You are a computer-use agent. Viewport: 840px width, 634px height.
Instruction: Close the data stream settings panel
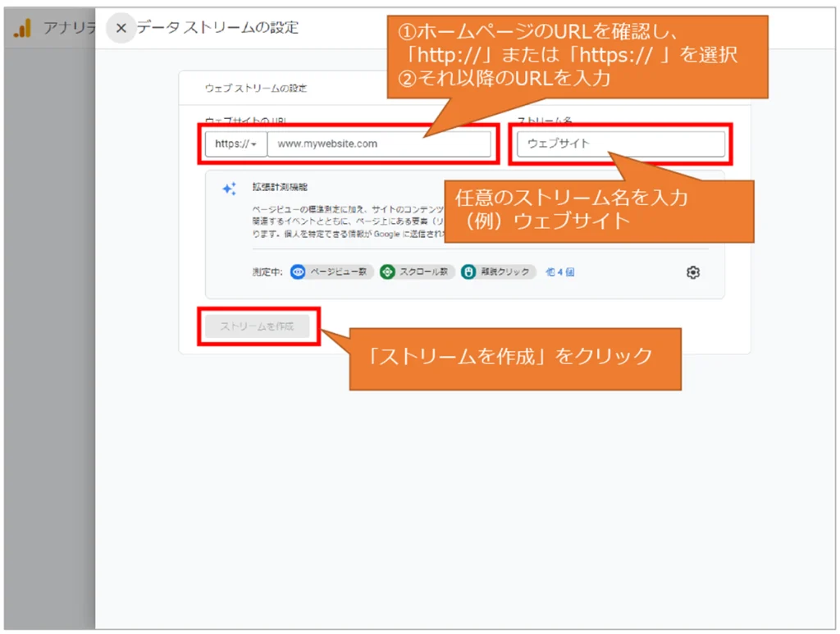click(x=121, y=29)
